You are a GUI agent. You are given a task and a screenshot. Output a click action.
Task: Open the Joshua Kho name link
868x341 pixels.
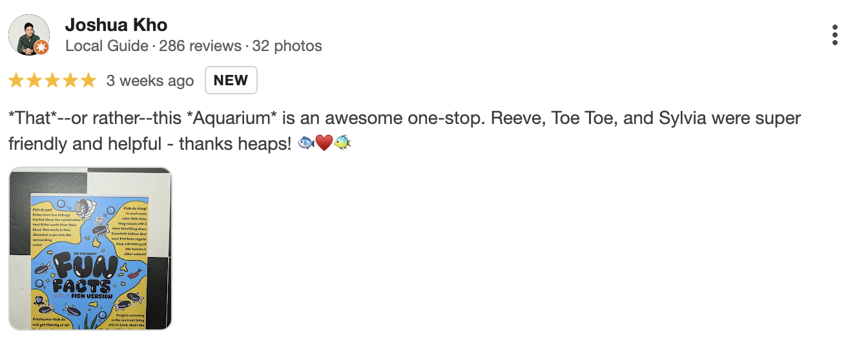[x=116, y=25]
